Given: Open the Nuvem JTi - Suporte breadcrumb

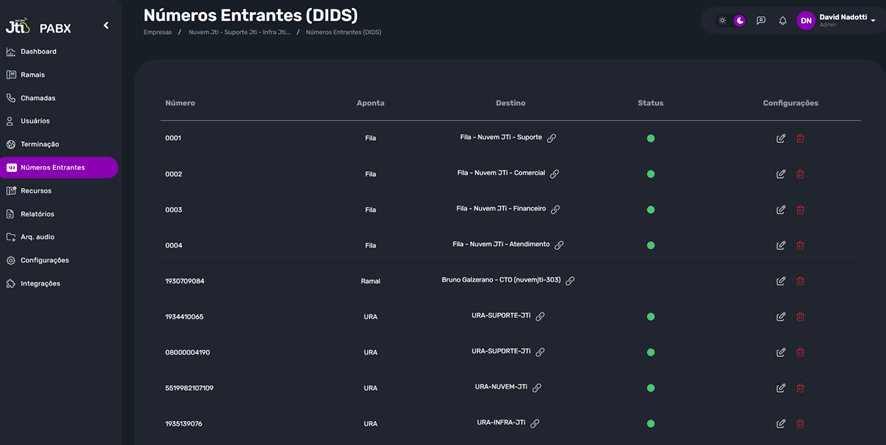Looking at the screenshot, I should [239, 32].
